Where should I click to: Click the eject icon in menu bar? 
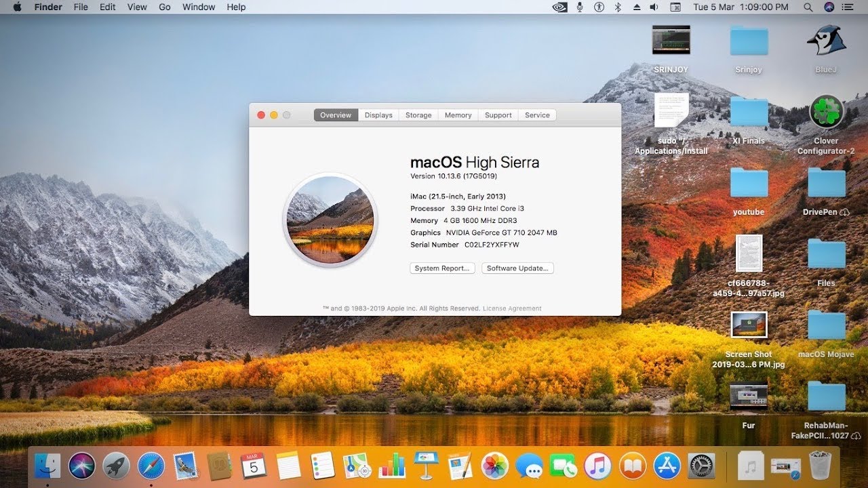[636, 7]
